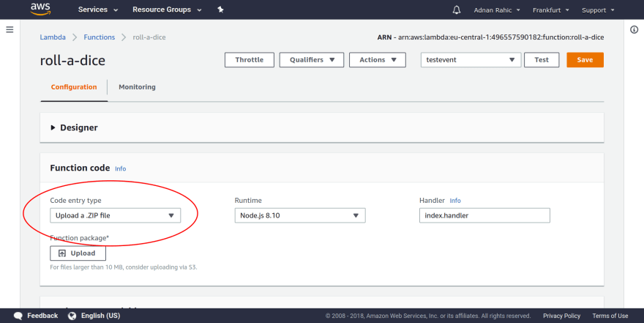The width and height of the screenshot is (644, 323).
Task: Click the function ARN text
Action: (x=490, y=37)
